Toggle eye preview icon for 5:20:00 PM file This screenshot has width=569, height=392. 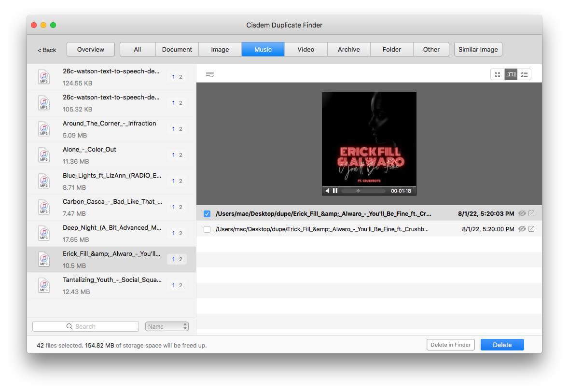(x=522, y=229)
